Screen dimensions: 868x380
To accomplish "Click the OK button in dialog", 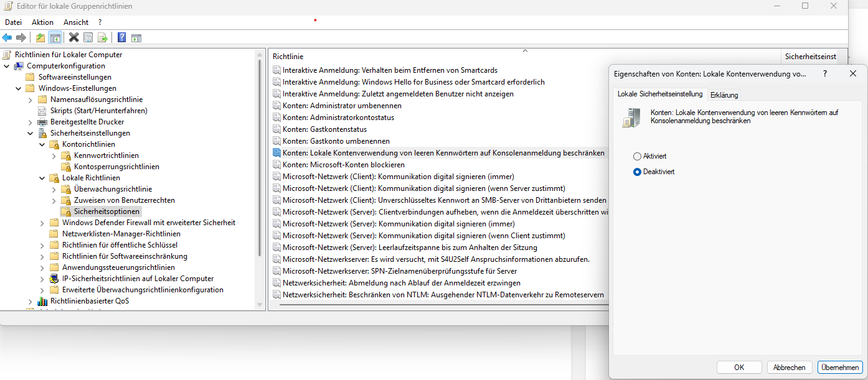I will tap(739, 368).
